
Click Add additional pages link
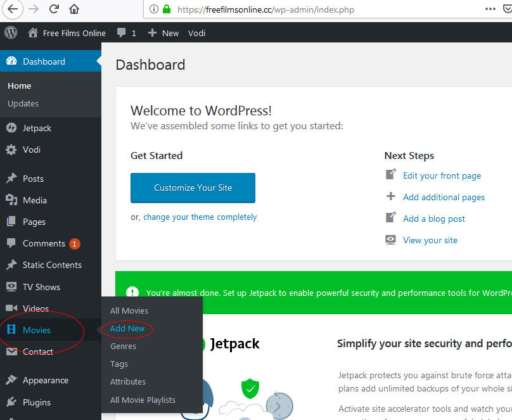pos(444,197)
